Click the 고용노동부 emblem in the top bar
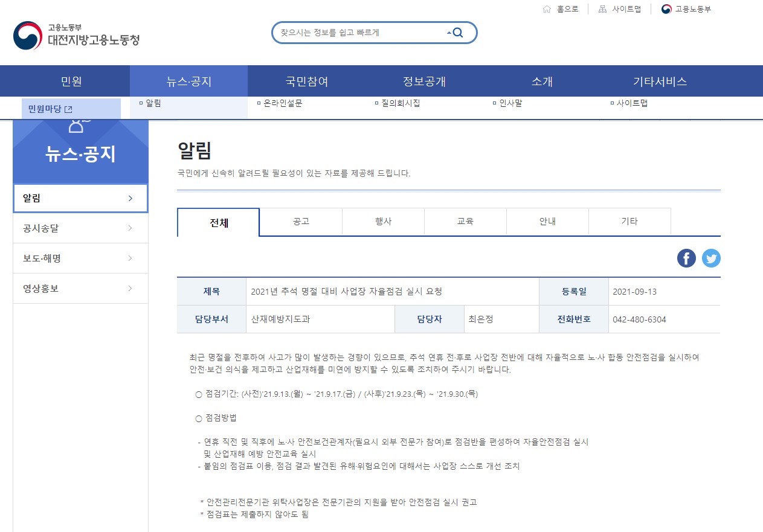This screenshot has width=763, height=532. click(x=666, y=9)
